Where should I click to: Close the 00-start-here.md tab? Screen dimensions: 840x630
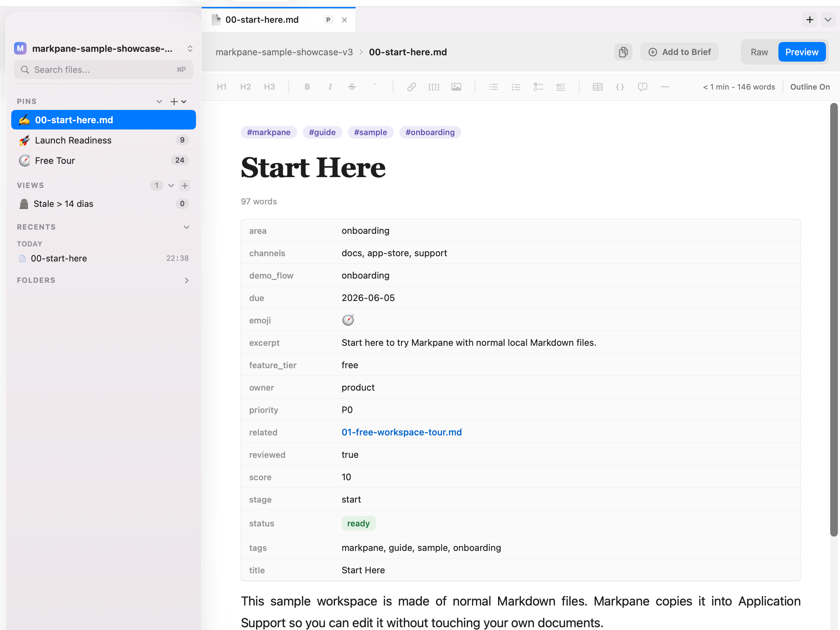tap(344, 20)
